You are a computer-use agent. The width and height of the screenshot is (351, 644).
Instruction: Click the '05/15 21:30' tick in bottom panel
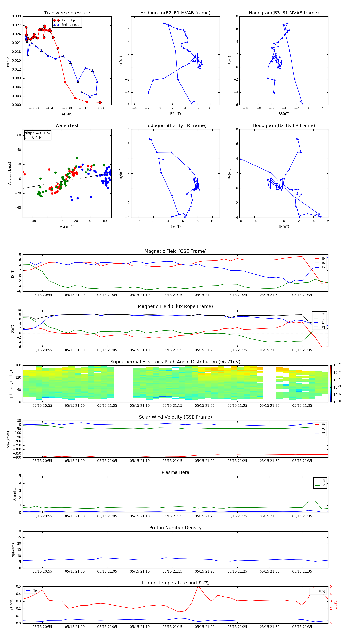pos(269,627)
